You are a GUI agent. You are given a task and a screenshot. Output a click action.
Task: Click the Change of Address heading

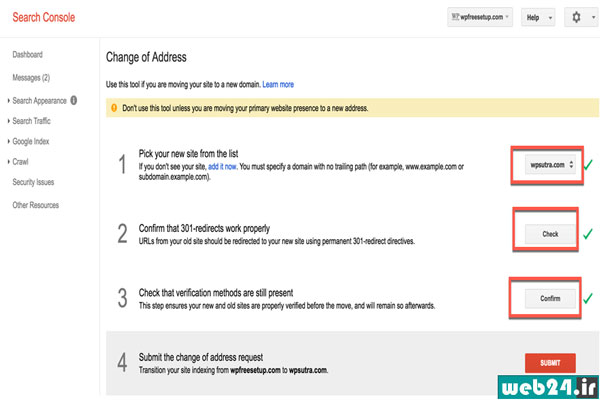(x=146, y=57)
